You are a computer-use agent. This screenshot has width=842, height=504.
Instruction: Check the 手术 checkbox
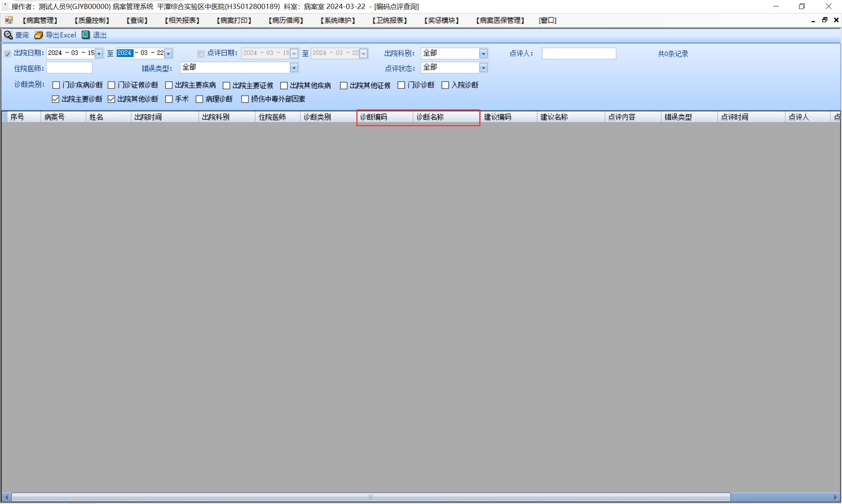169,99
